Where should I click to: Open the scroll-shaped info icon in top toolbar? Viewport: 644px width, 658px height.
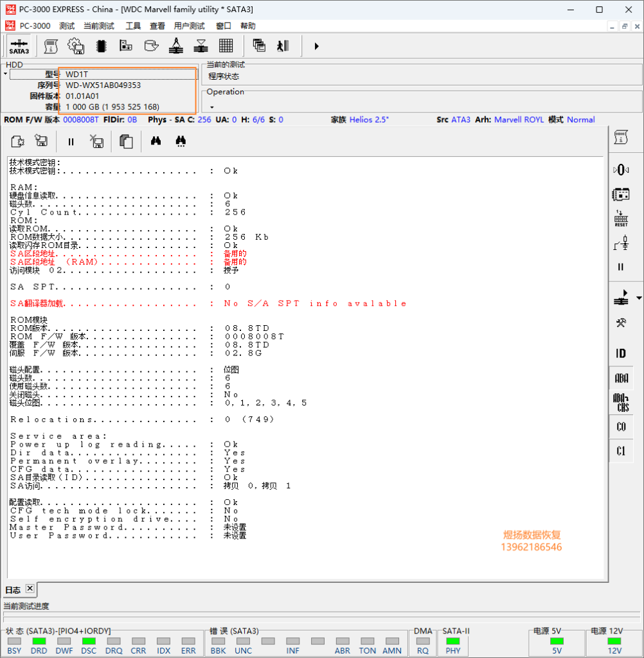[51, 46]
